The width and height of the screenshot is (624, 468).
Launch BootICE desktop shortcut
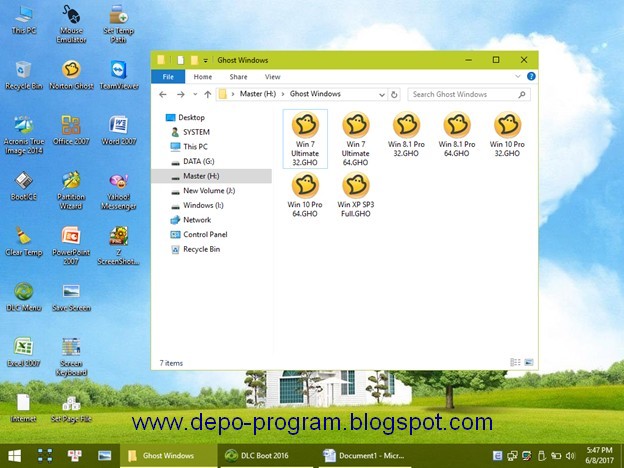(23, 186)
